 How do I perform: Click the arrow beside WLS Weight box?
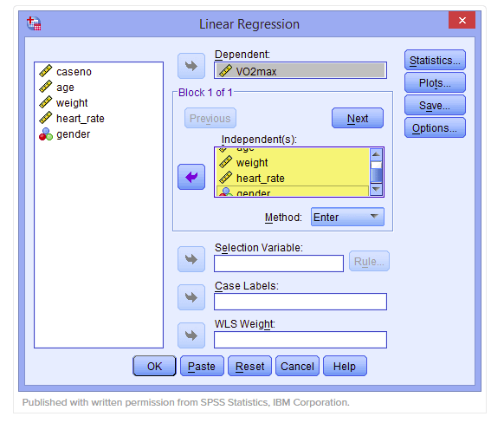pyautogui.click(x=191, y=335)
